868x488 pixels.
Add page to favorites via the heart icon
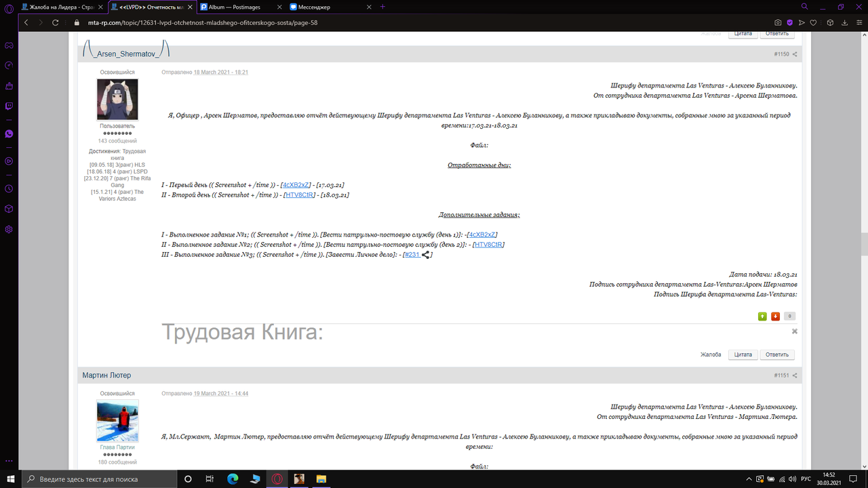coord(814,22)
